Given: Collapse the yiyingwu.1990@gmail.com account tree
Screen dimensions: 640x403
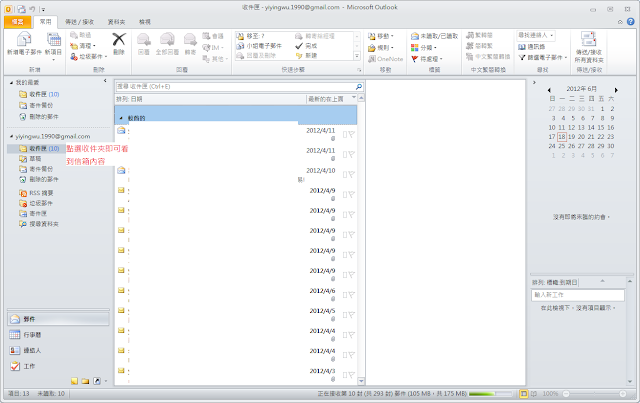Looking at the screenshot, I should pos(12,136).
